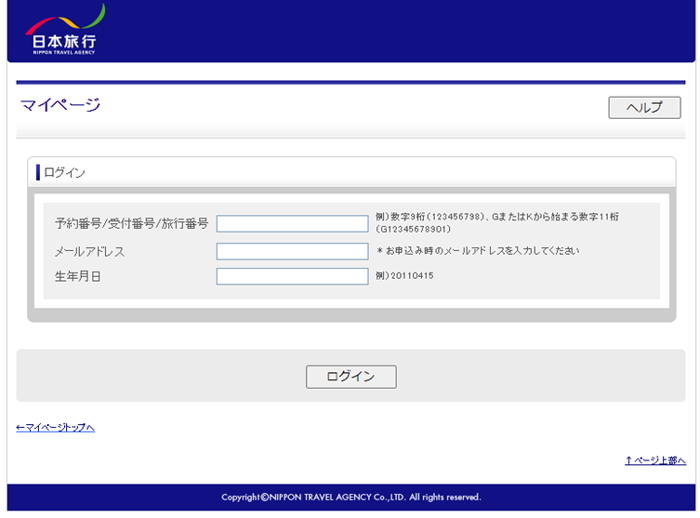Click the 予約番号/受付番号/旅行番号 label
Image resolution: width=700 pixels, height=518 pixels.
click(131, 224)
